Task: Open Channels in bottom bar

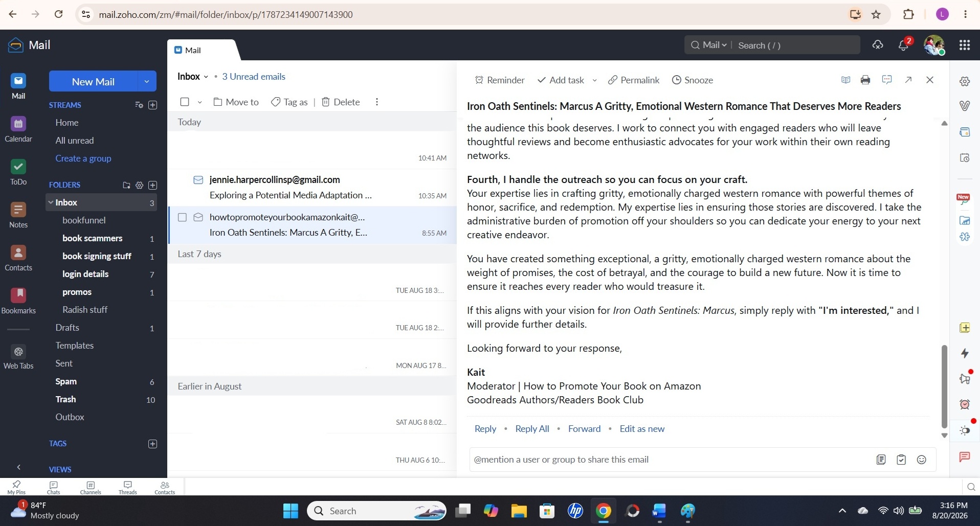Action: tap(91, 488)
